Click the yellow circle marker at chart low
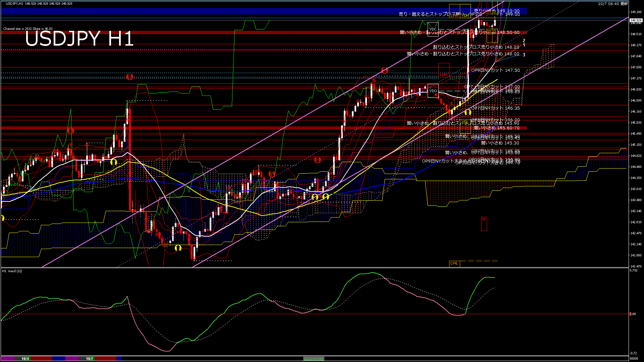Viewport: 644px width, 362px height. (178, 248)
